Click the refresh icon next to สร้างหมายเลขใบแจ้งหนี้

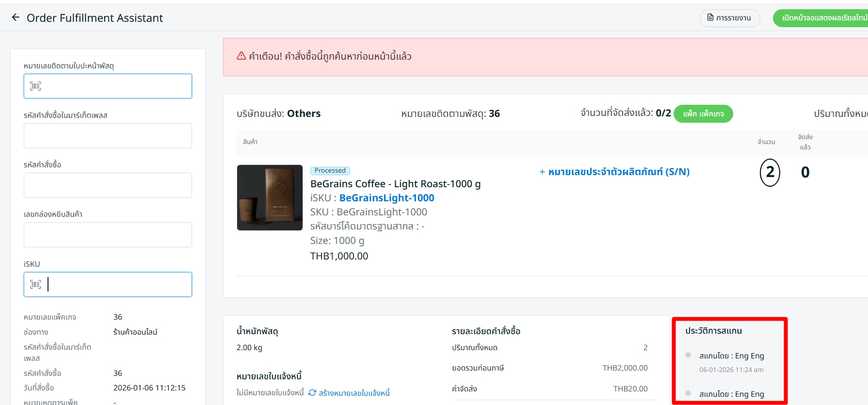click(x=312, y=392)
